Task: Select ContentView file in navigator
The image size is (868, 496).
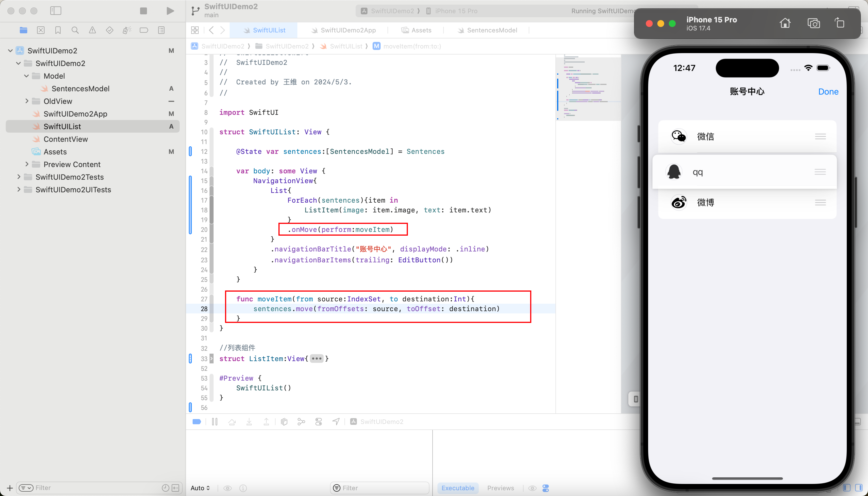Action: point(65,139)
